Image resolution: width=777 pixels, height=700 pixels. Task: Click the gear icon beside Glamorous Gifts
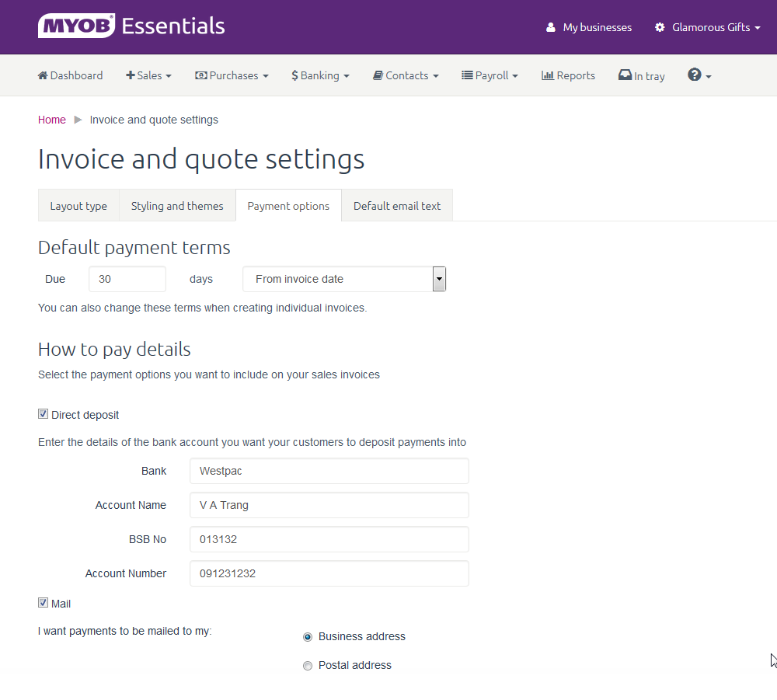[x=660, y=27]
